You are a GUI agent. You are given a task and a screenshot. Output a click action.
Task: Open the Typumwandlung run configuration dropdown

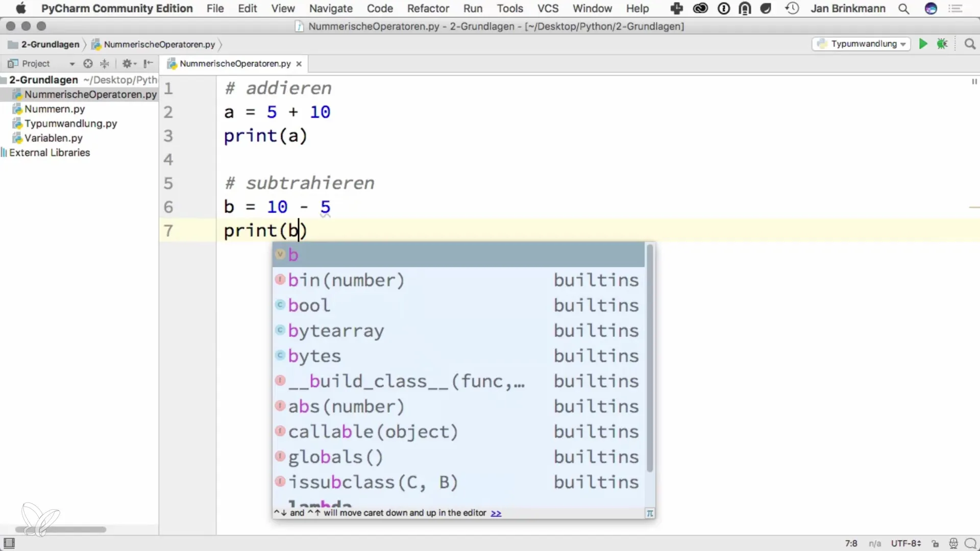(861, 44)
